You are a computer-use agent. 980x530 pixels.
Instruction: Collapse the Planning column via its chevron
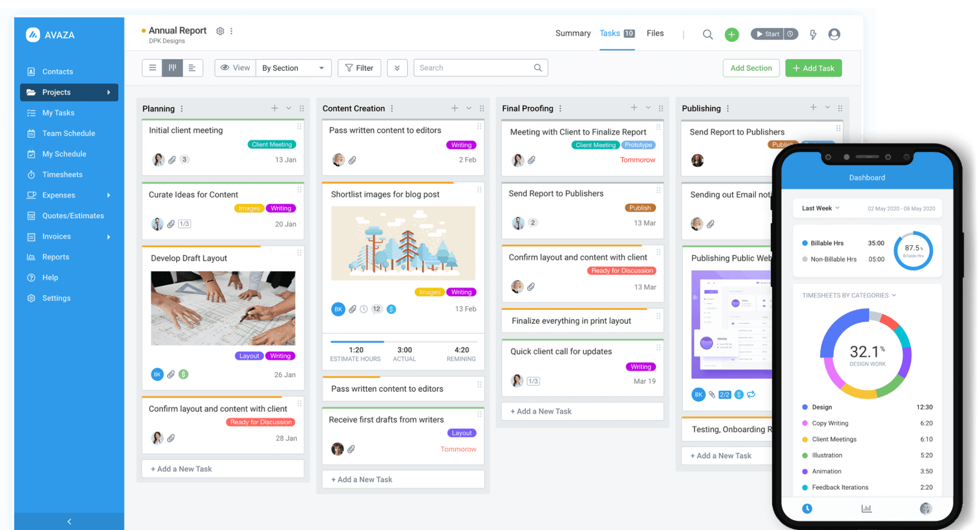pos(288,108)
